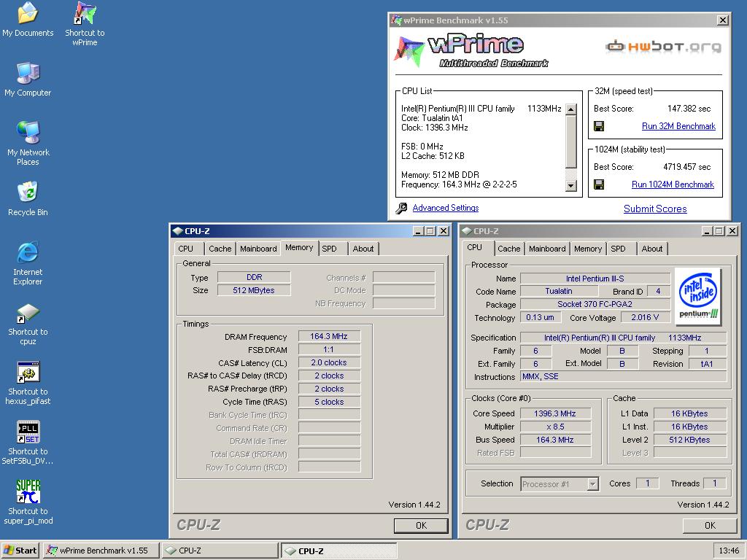This screenshot has width=747, height=560.
Task: Open CPU tab in the Memory CPU-Z window
Action: click(186, 249)
